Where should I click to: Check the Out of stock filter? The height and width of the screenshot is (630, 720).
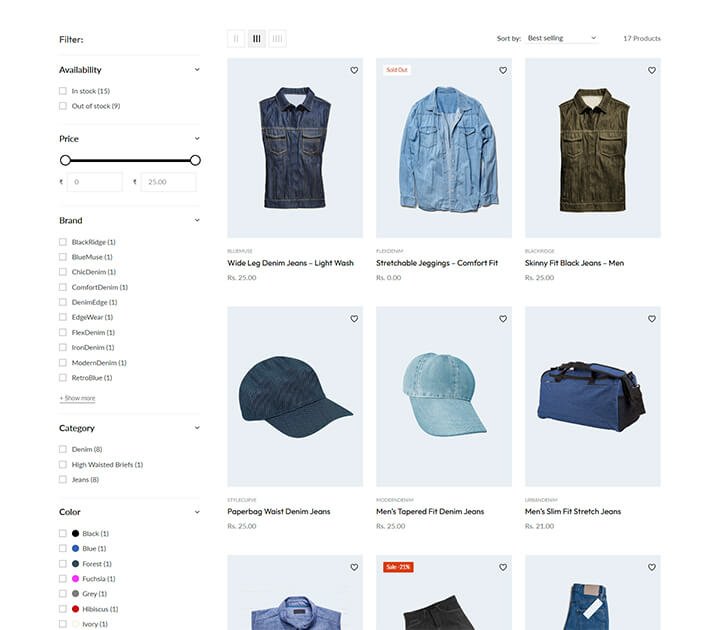[63, 106]
